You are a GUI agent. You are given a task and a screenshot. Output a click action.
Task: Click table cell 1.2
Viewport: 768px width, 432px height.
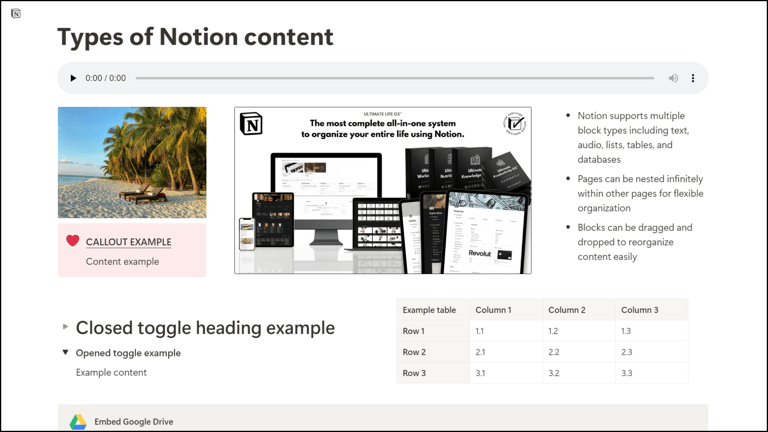(579, 331)
